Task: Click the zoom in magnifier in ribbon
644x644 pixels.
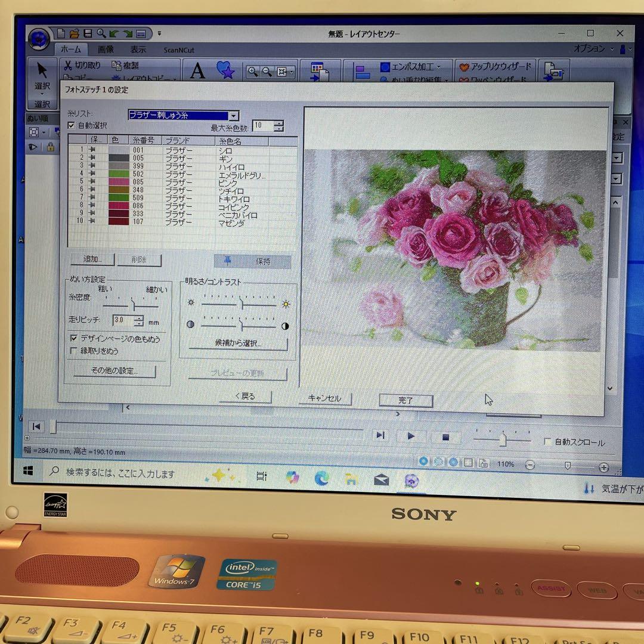Action: pyautogui.click(x=253, y=72)
